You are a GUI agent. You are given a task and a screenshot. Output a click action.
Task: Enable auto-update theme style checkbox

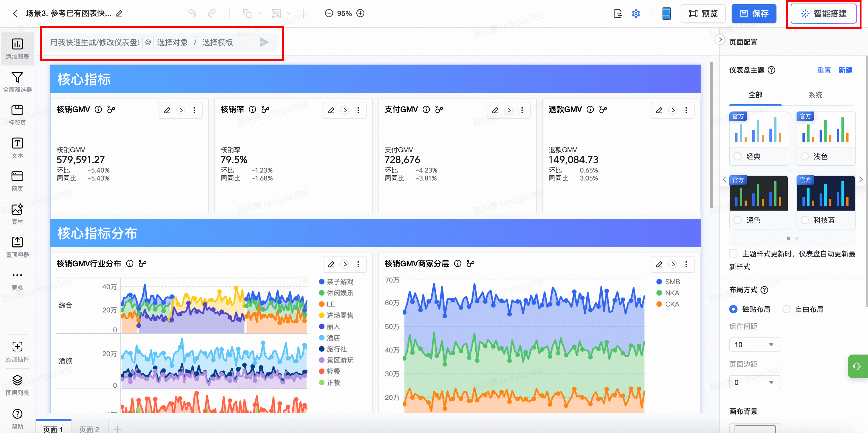coord(733,254)
